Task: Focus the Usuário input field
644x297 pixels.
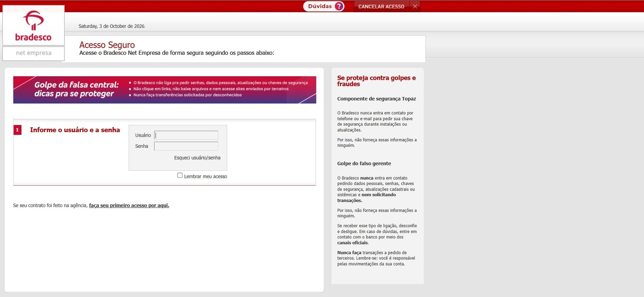Action: click(x=186, y=135)
